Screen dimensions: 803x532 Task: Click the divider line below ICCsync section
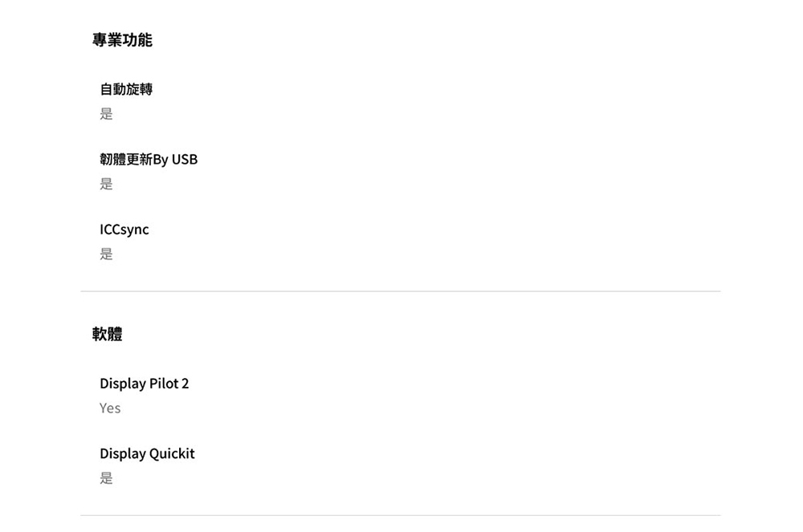(x=400, y=291)
